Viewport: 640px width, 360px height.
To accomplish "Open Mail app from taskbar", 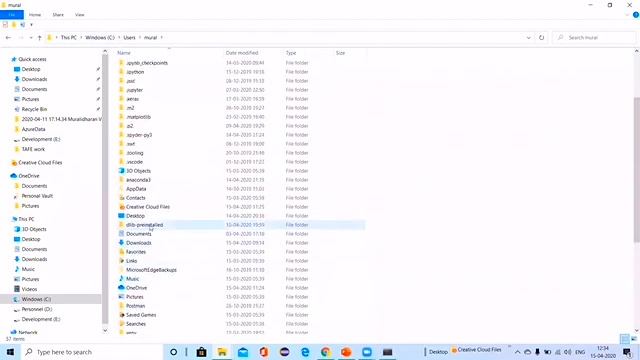I will click(243, 352).
